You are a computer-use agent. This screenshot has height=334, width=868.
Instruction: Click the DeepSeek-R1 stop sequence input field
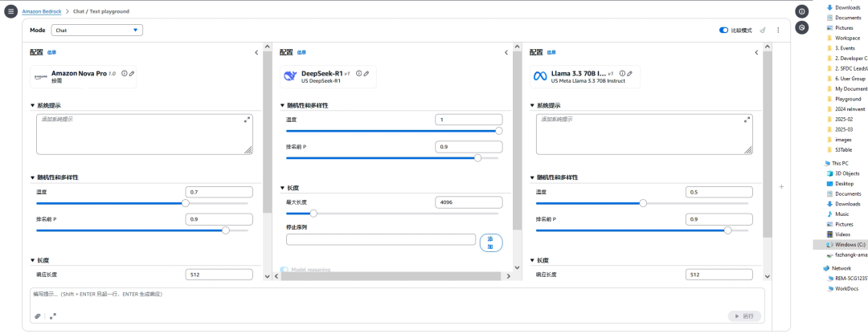tap(381, 239)
